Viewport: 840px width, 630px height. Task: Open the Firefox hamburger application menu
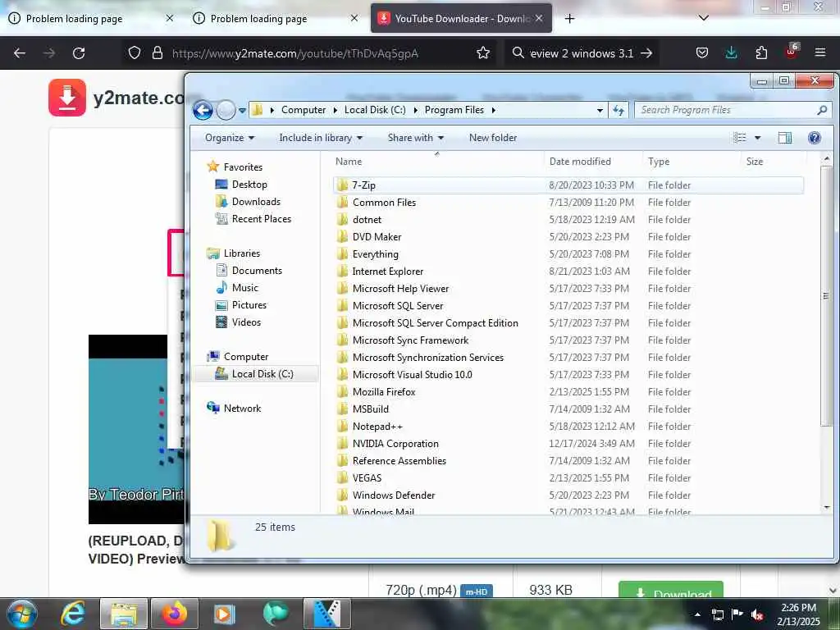click(820, 53)
